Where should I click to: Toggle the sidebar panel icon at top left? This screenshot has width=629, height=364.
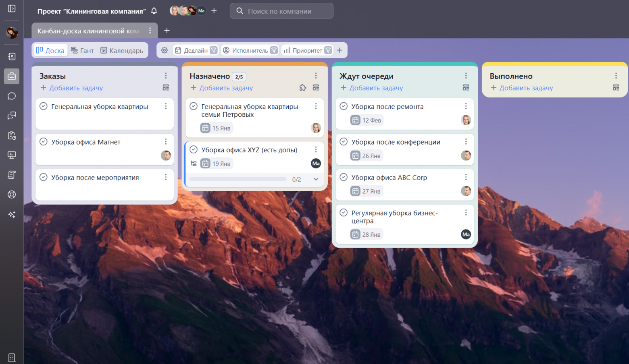click(12, 8)
